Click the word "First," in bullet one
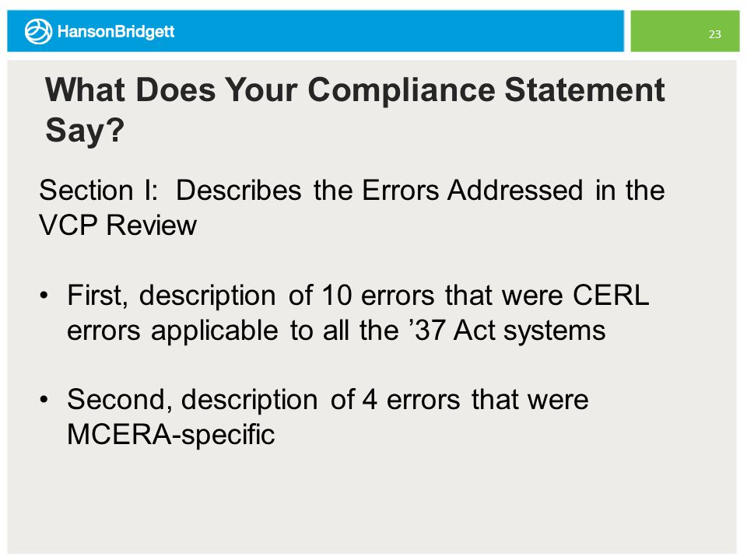This screenshot has height=560, width=747. (98, 296)
